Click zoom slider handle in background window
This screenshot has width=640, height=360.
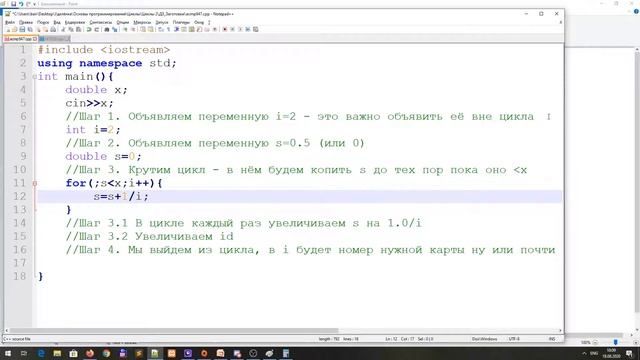[x=616, y=342]
